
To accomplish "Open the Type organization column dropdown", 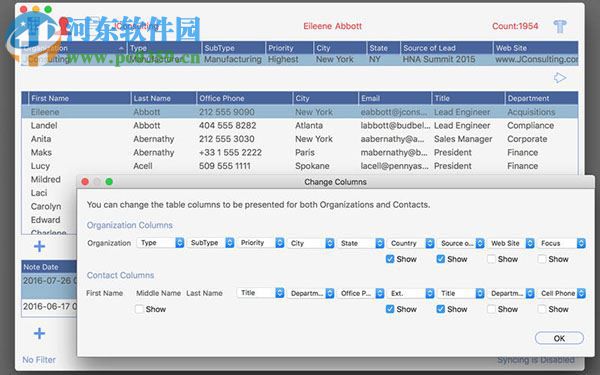I will coord(160,243).
